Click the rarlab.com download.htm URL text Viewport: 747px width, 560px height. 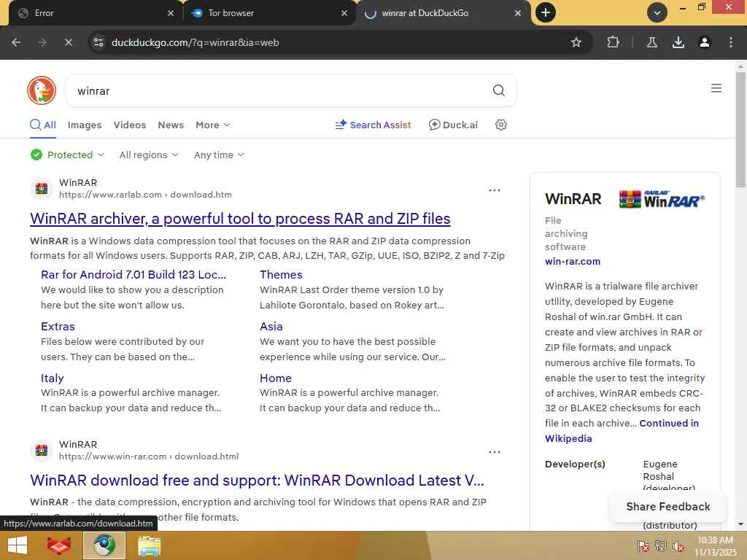coord(145,195)
